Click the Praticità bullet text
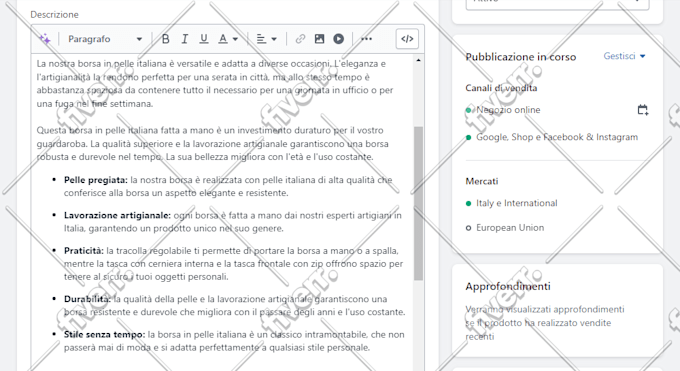The width and height of the screenshot is (680, 371). click(233, 263)
